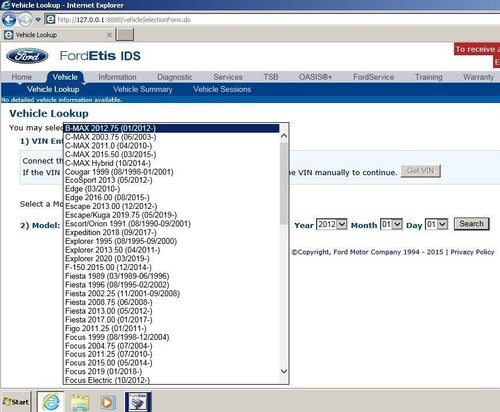Click Internet Explorer taskbar icon
Image resolution: width=500 pixels, height=412 pixels.
click(x=51, y=402)
